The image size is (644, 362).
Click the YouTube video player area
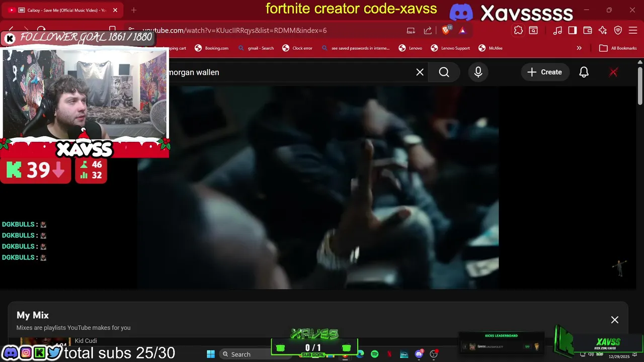[318, 187]
